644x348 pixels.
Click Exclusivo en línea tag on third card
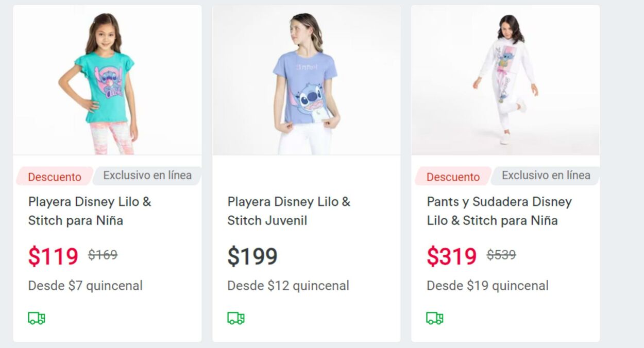546,176
